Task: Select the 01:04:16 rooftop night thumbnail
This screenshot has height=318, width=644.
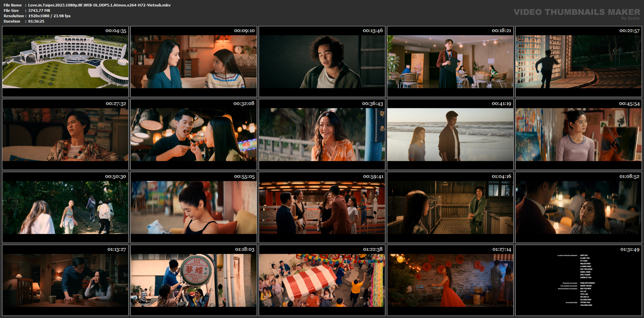Action: click(x=450, y=207)
